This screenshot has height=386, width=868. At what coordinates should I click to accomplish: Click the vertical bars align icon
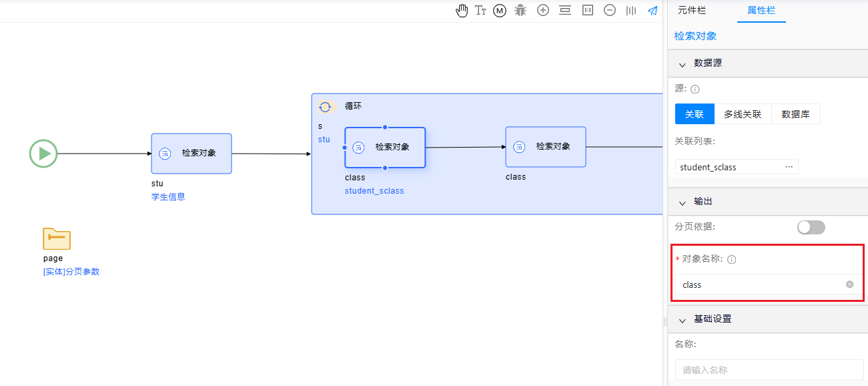click(x=631, y=11)
